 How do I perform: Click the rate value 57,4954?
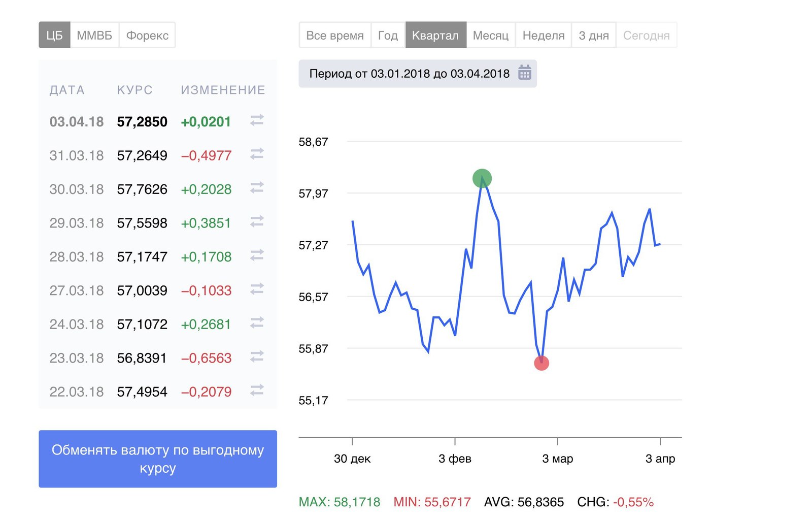(142, 392)
